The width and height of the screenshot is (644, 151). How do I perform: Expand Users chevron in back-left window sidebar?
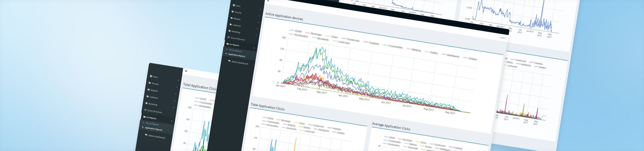click(x=178, y=81)
